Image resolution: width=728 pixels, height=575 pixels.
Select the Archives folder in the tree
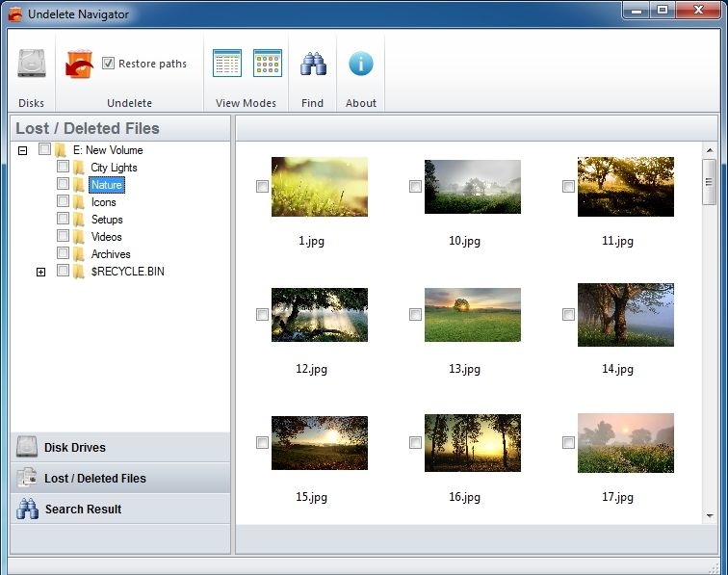pos(111,254)
